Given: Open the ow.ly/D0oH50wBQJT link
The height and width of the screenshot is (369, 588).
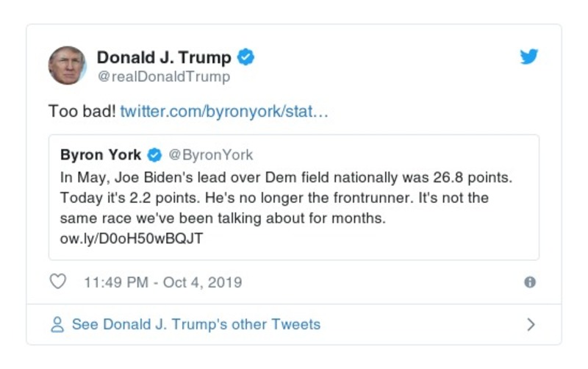Looking at the screenshot, I should [132, 238].
